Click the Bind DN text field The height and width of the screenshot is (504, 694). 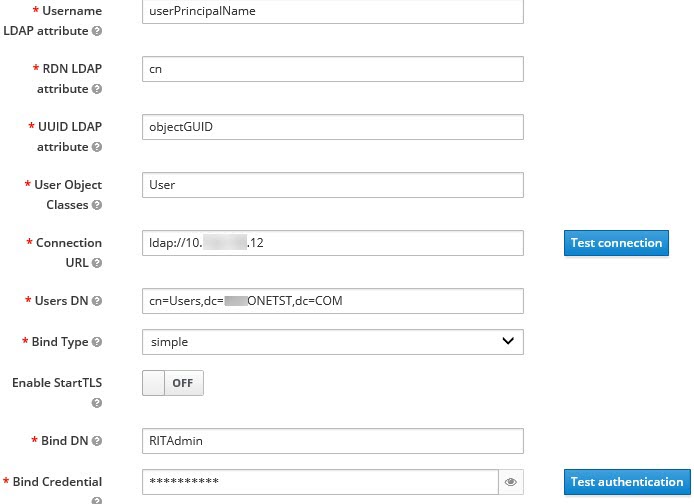[x=333, y=441]
